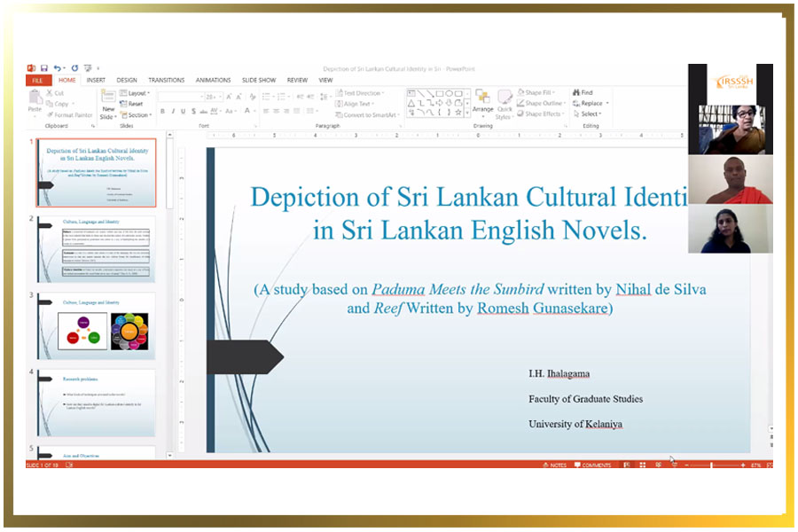Open the Layout dropdown
This screenshot has width=798, height=532.
coord(135,93)
